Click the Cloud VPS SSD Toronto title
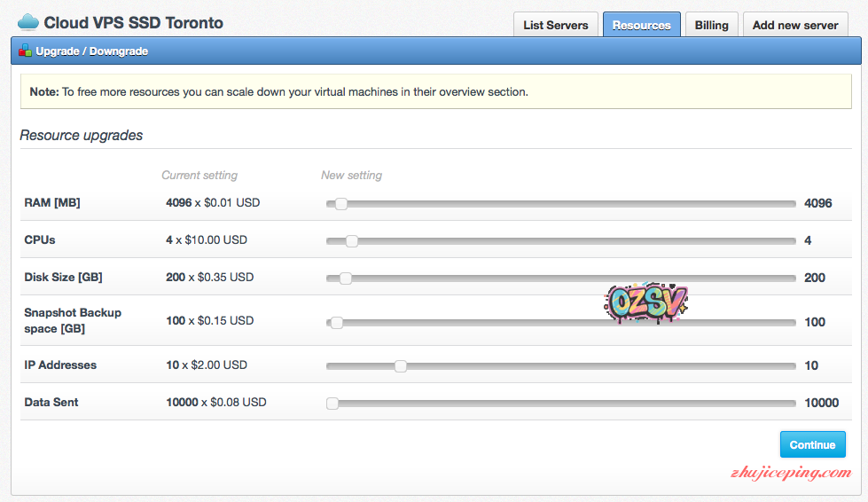The height and width of the screenshot is (502, 868). pyautogui.click(x=133, y=22)
